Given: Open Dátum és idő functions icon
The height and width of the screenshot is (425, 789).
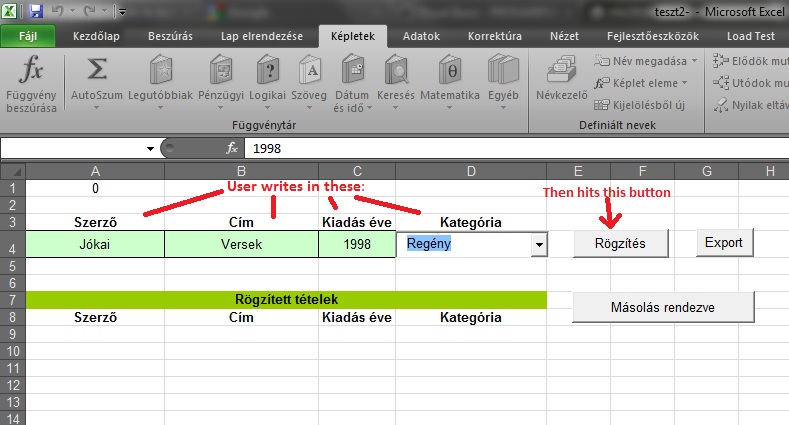Looking at the screenshot, I should 352,69.
